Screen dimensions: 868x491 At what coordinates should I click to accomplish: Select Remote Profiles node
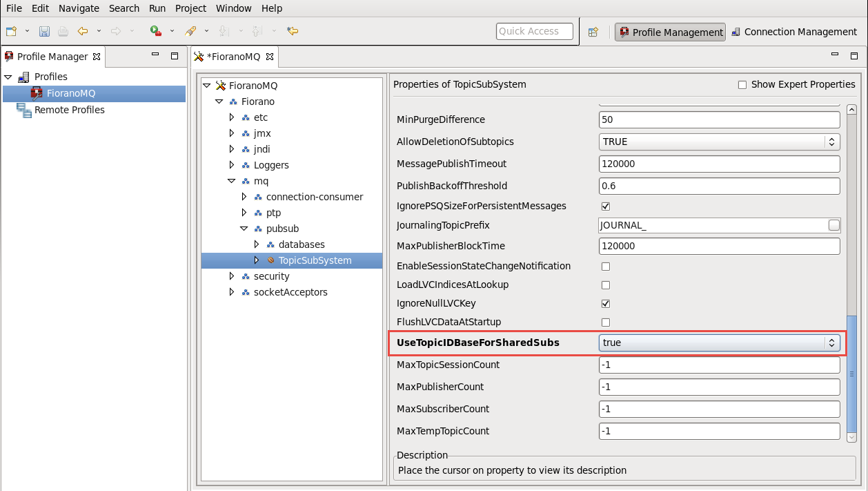point(70,110)
